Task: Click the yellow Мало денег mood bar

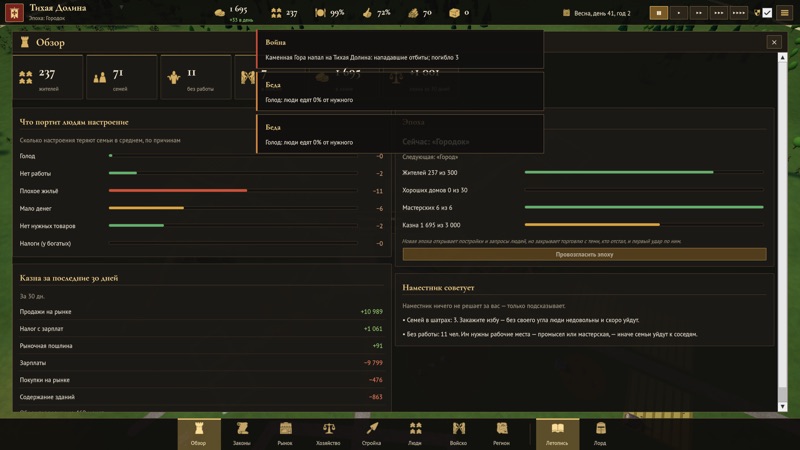Action: click(x=146, y=208)
